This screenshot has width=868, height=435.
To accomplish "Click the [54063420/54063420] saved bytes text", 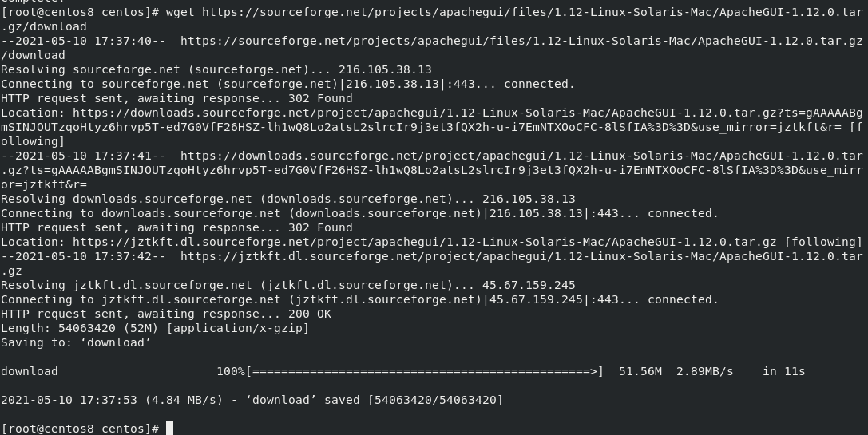I will [435, 400].
